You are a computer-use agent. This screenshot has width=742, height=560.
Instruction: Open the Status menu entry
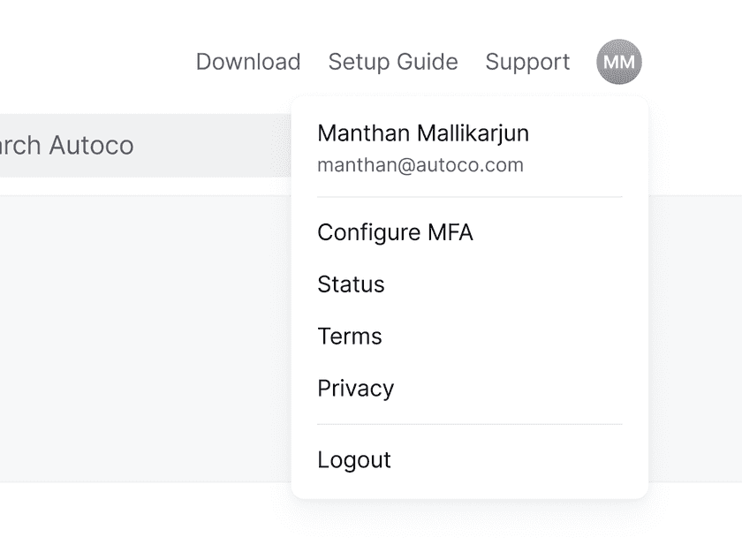point(351,284)
